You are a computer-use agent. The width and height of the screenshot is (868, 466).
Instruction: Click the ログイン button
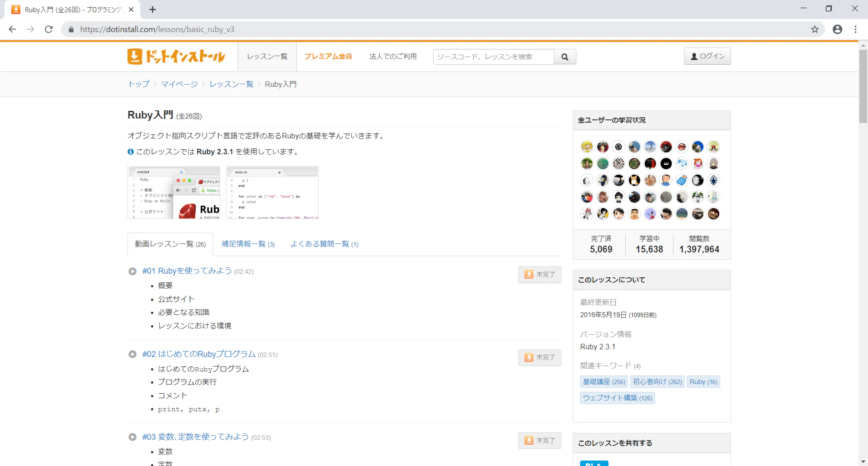click(x=707, y=56)
